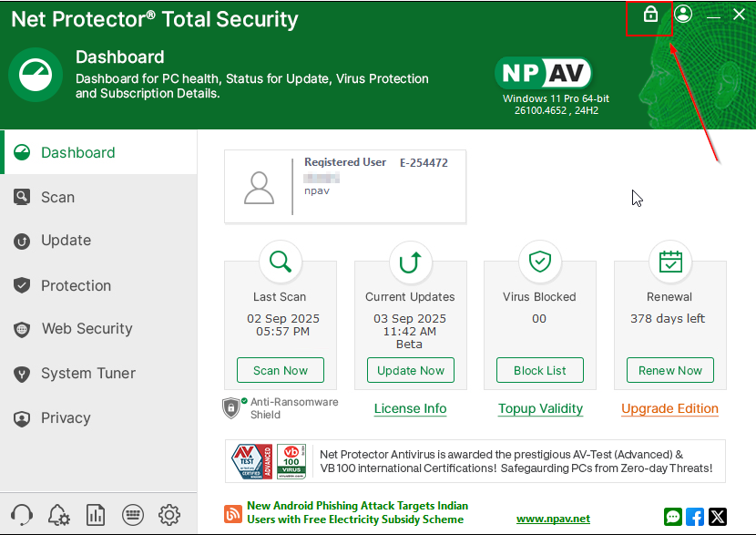Viewport: 756px width, 535px height.
Task: Open notification settings bell icon
Action: [58, 515]
